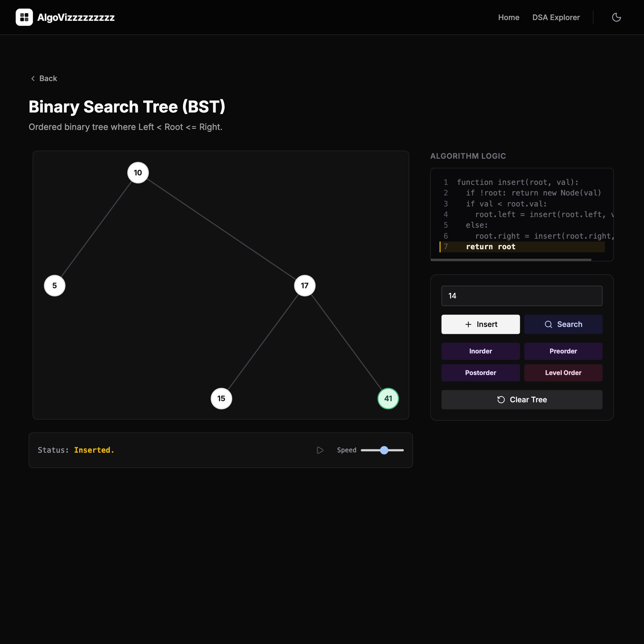
Task: Start a Postorder traversal
Action: (x=480, y=373)
